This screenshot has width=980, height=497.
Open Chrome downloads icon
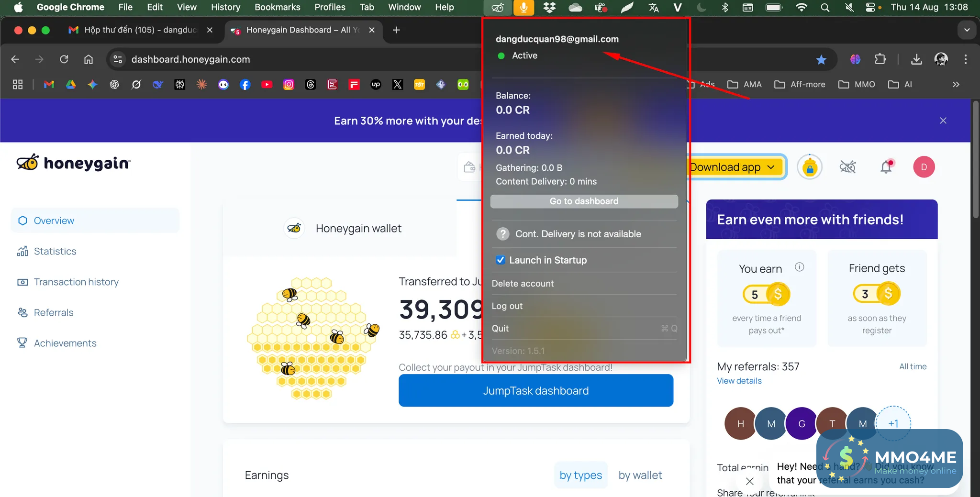click(x=916, y=59)
